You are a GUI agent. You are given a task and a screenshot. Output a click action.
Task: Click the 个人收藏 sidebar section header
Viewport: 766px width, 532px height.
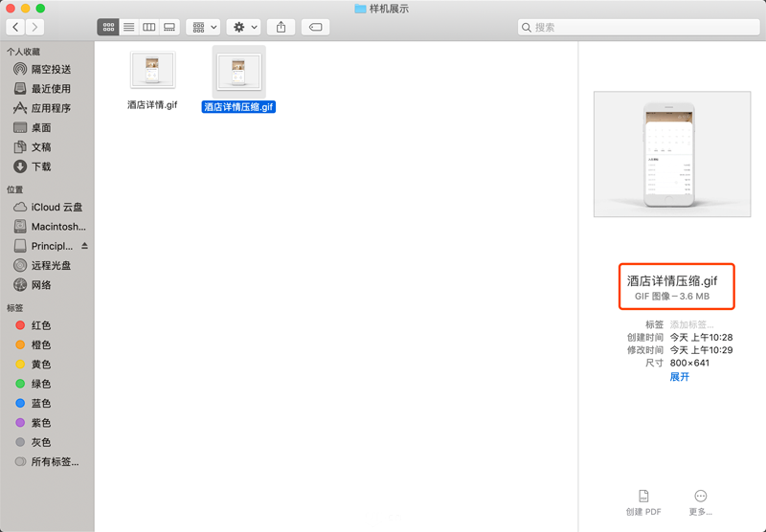click(x=23, y=52)
